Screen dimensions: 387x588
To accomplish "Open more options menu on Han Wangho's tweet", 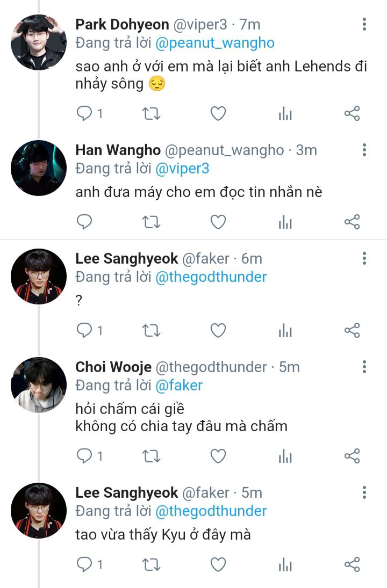I will tap(364, 150).
